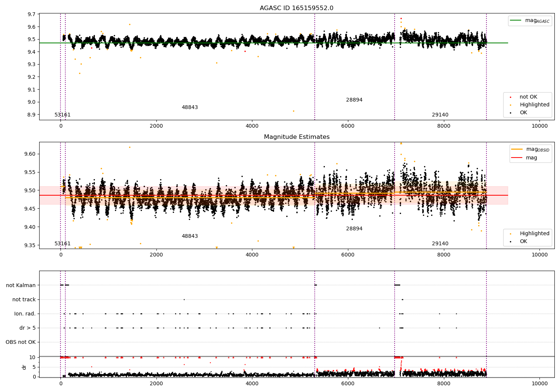Click obsid label 28894 in Magnitude Estimates plot

[354, 229]
